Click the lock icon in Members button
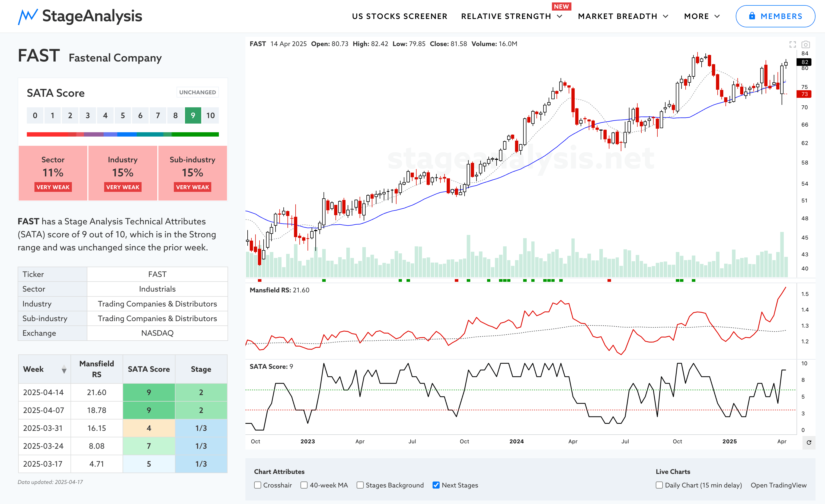This screenshot has width=825, height=504. 752,16
